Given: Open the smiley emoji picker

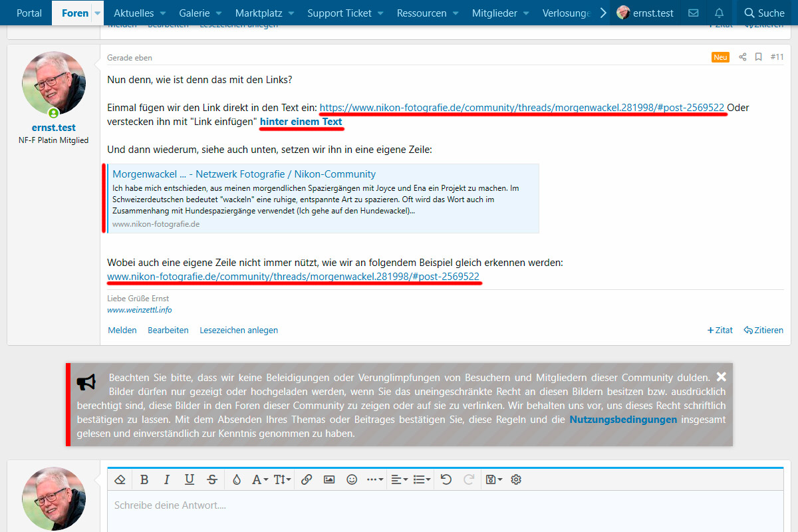Looking at the screenshot, I should (352, 479).
